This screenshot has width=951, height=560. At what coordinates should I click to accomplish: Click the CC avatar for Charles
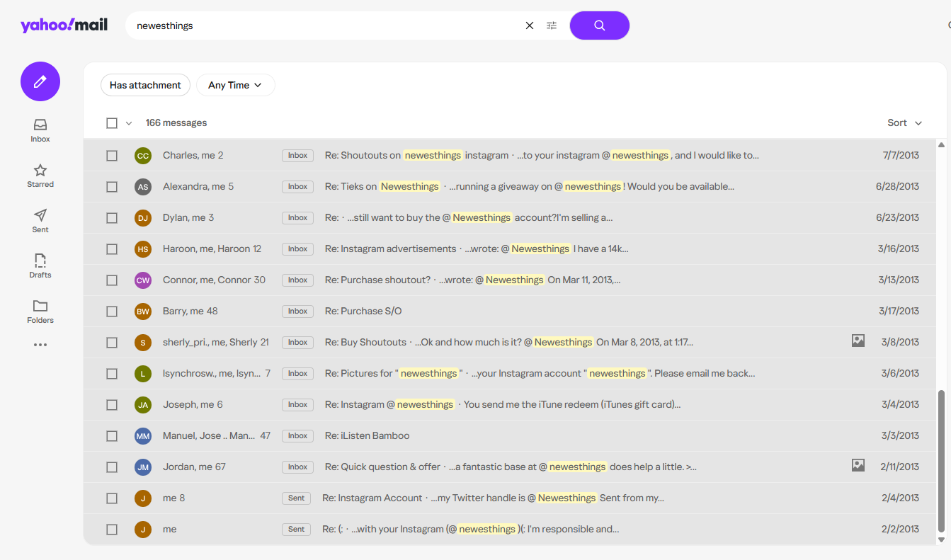[143, 156]
